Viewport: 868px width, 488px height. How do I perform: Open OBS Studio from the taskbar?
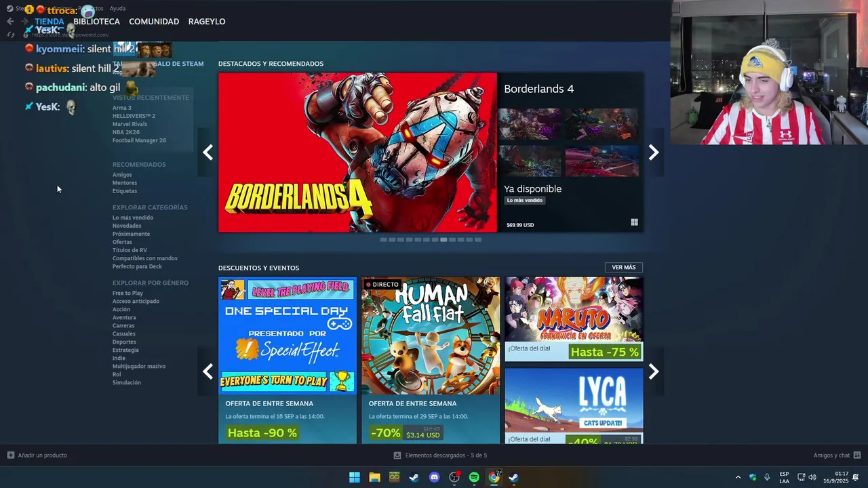point(454,477)
